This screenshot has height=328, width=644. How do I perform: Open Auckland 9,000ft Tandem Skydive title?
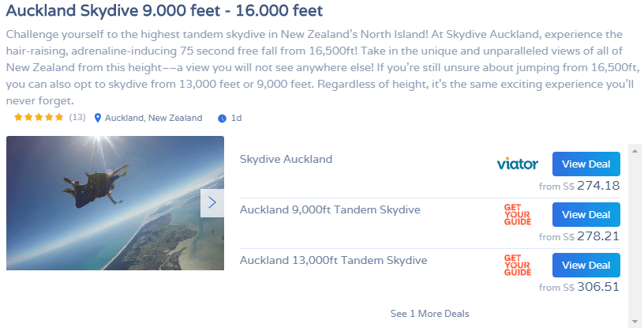(330, 210)
